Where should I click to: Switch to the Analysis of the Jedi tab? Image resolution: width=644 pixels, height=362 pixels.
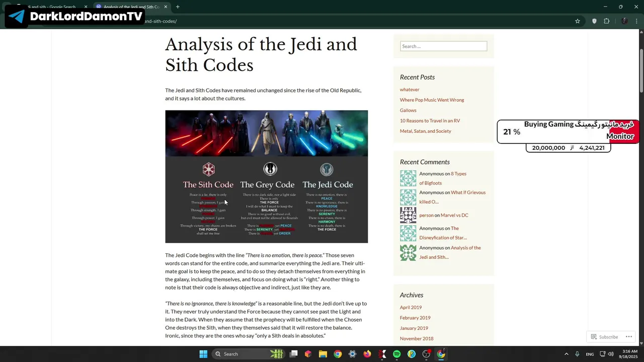[131, 7]
